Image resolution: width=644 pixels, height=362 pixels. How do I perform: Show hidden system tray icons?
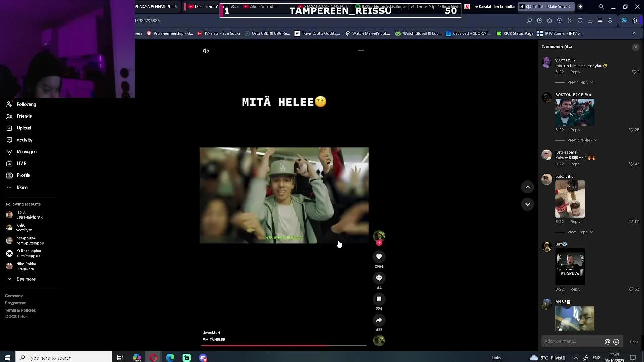pos(576,358)
